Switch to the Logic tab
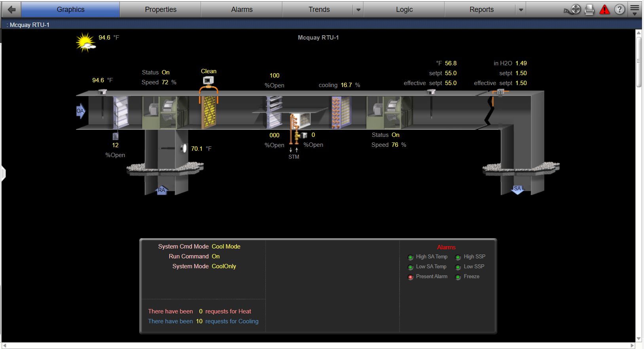The width and height of the screenshot is (644, 349). click(404, 9)
